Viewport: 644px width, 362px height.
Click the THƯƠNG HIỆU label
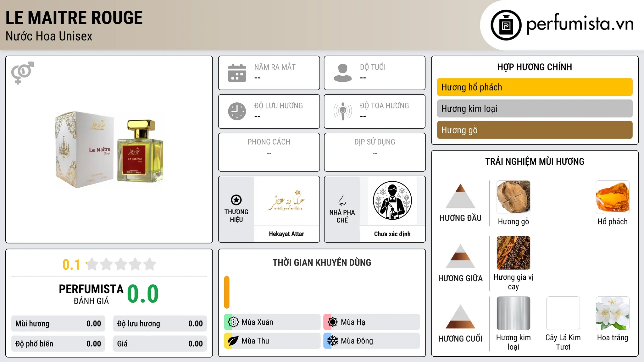pyautogui.click(x=236, y=216)
